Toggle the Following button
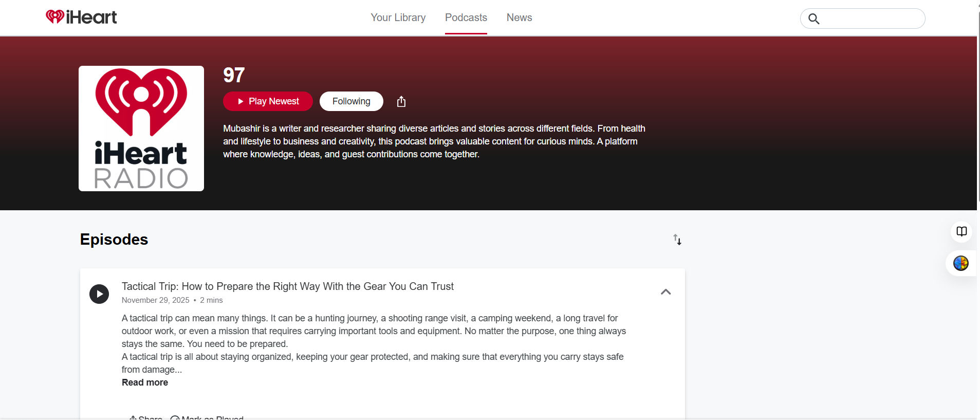The width and height of the screenshot is (980, 420). 352,101
